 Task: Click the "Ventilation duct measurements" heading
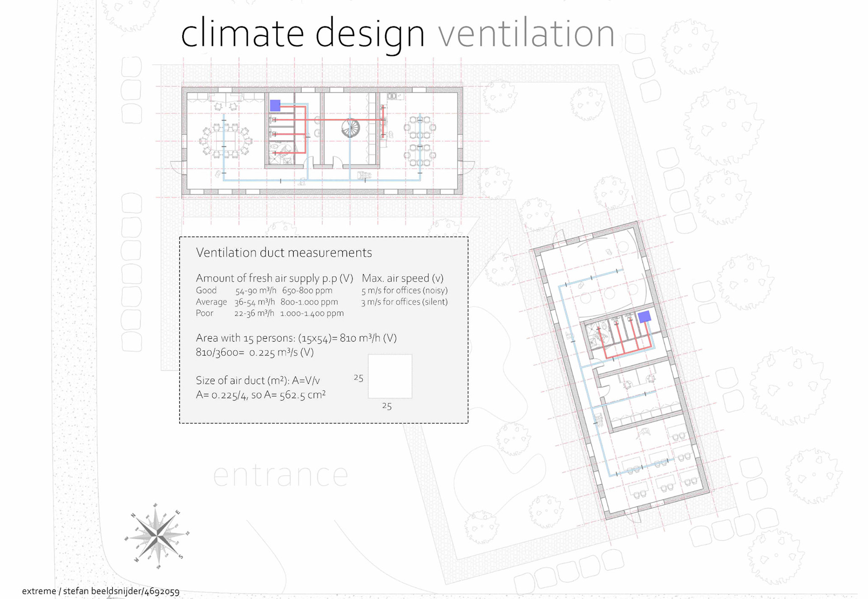coord(283,252)
